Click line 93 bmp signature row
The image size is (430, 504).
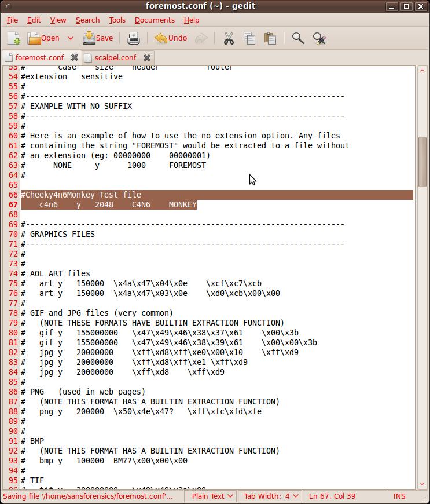tap(104, 461)
